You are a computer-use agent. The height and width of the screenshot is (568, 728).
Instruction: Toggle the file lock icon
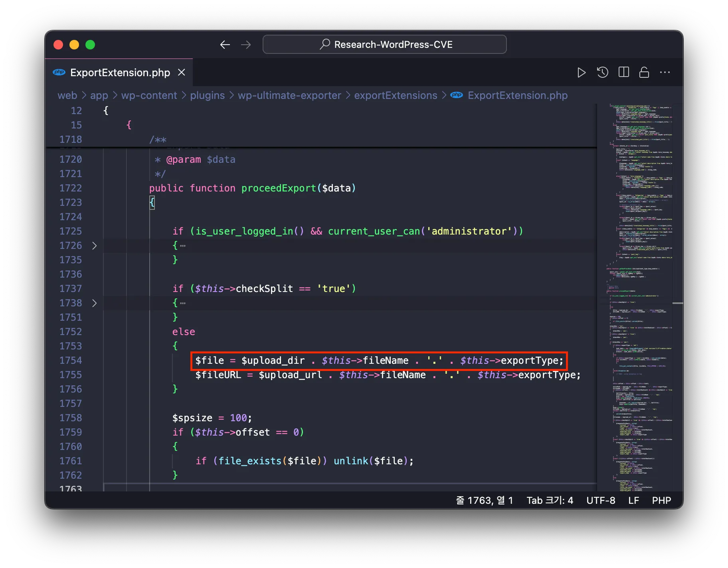click(x=644, y=73)
